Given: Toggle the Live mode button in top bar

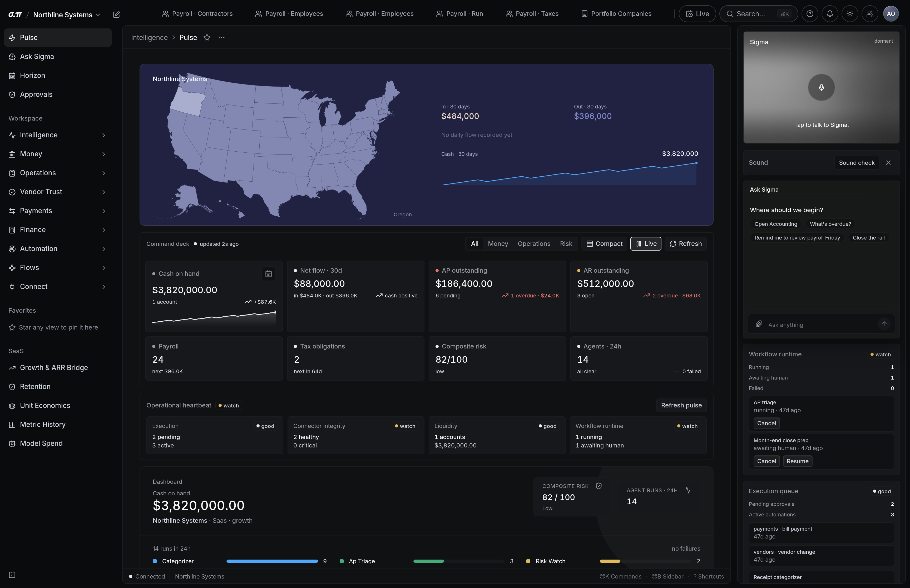Looking at the screenshot, I should click(x=697, y=14).
